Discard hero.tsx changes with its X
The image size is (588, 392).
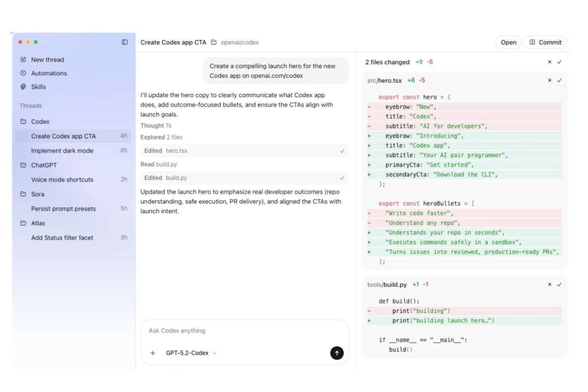[550, 80]
